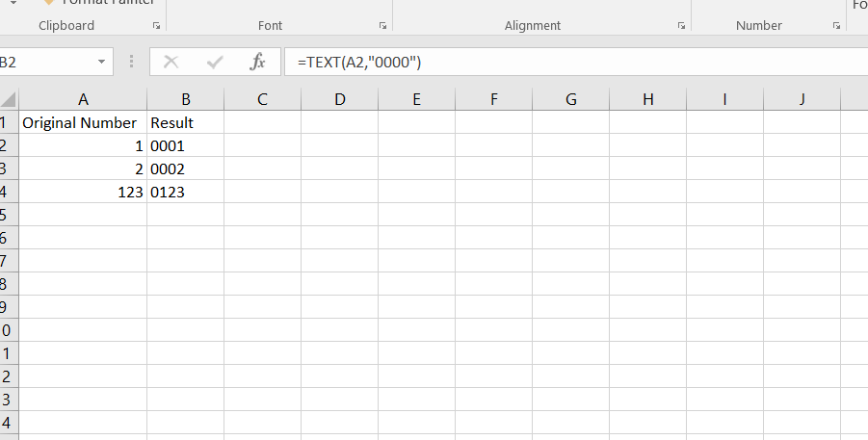The width and height of the screenshot is (868, 440).
Task: Open the Clipboard group dialog launcher
Action: [156, 27]
